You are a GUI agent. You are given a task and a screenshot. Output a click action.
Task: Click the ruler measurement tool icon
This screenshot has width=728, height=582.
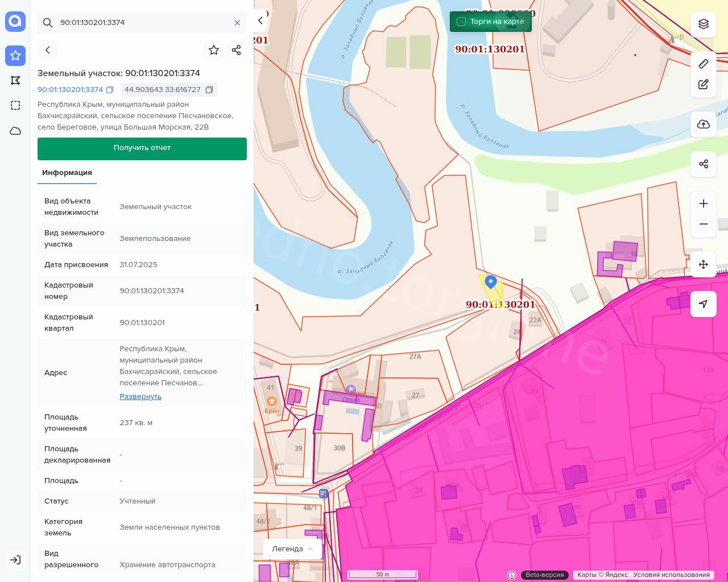(704, 64)
